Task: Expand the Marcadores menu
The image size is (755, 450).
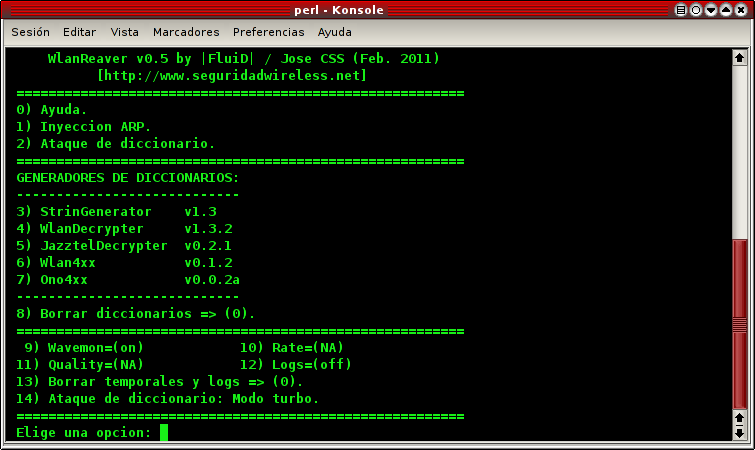Action: click(x=186, y=32)
